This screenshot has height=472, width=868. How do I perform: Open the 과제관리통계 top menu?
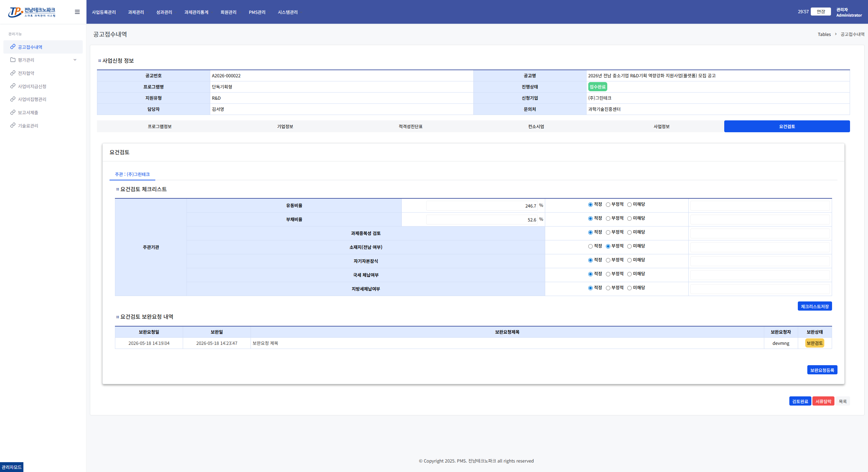196,12
